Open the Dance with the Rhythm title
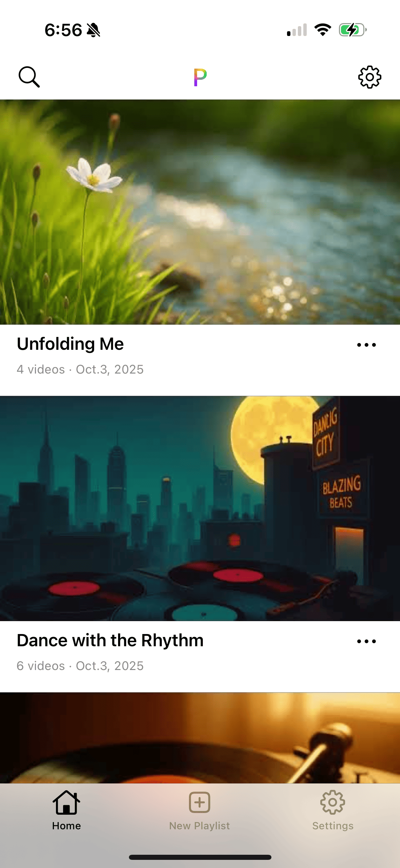400x868 pixels. (x=110, y=640)
